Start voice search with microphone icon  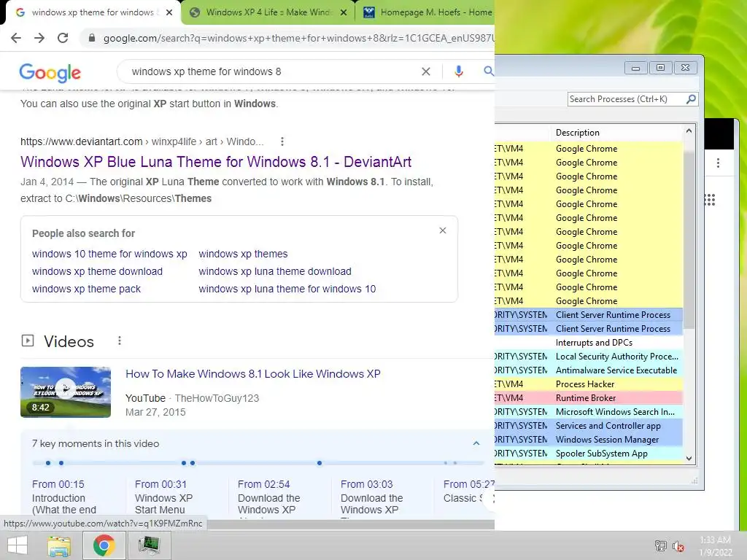pos(458,71)
